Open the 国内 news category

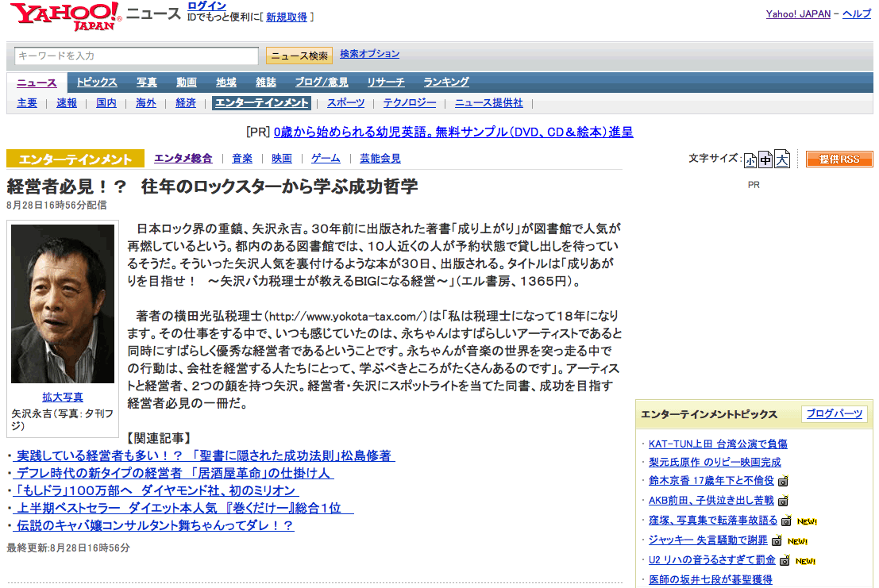106,103
